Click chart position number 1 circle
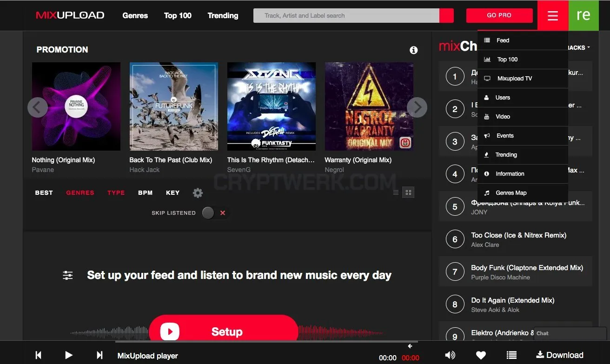The height and width of the screenshot is (364, 610). tap(455, 77)
